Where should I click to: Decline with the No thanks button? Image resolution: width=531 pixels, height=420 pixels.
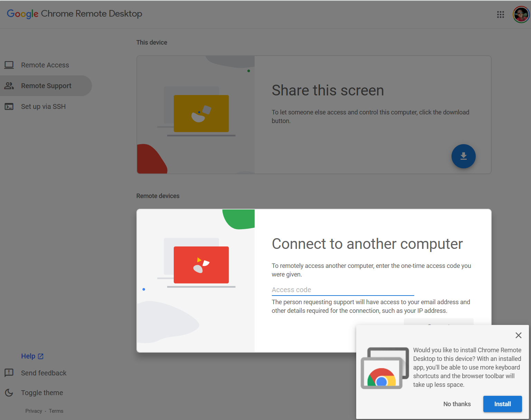pyautogui.click(x=457, y=404)
